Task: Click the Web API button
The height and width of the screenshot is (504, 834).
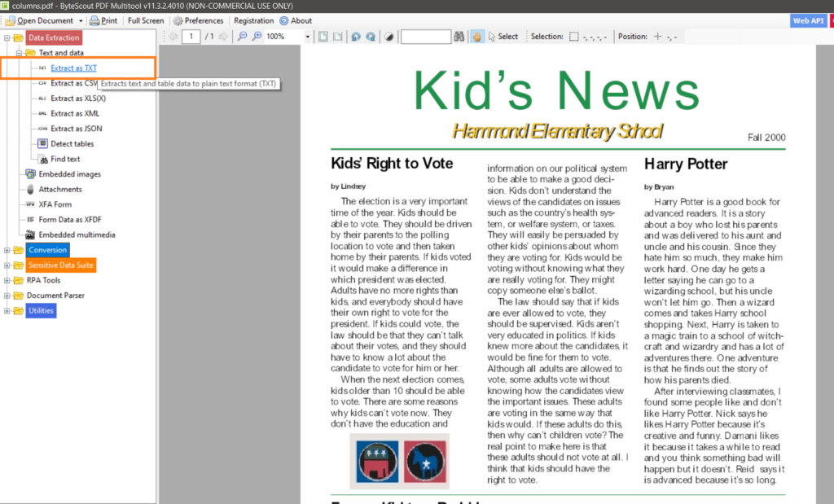Action: pyautogui.click(x=808, y=20)
